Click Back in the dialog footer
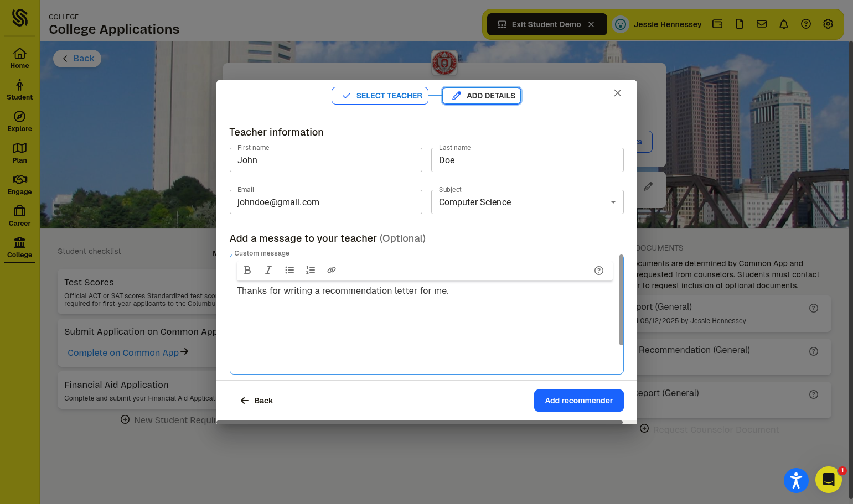This screenshot has height=504, width=853. [257, 401]
